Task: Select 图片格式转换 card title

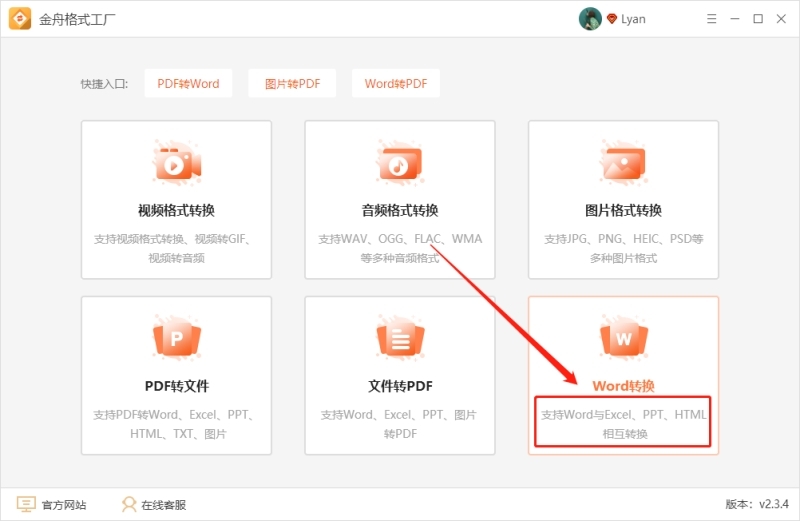Action: click(x=623, y=210)
